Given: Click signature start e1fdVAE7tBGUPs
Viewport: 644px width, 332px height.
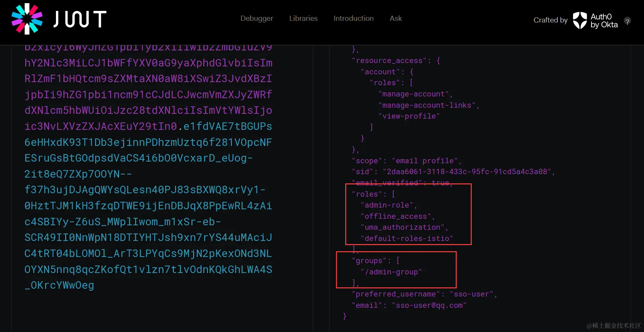Looking at the screenshot, I should (x=228, y=126).
